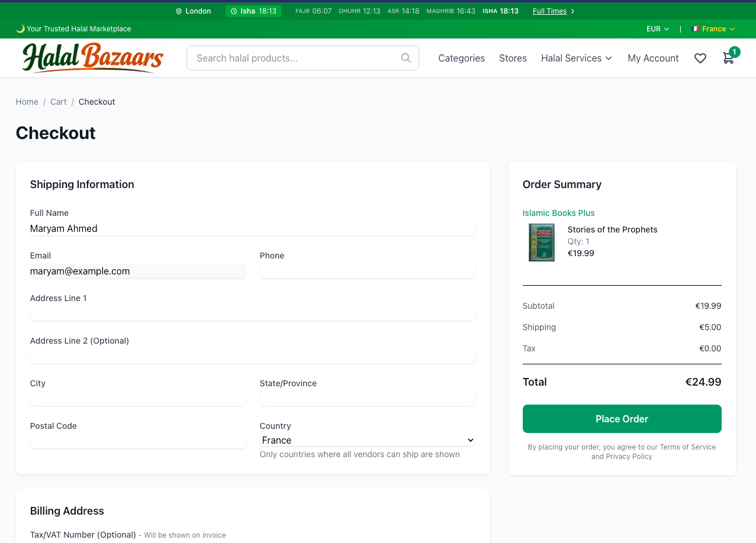Click the wishlist heart icon

tap(700, 58)
